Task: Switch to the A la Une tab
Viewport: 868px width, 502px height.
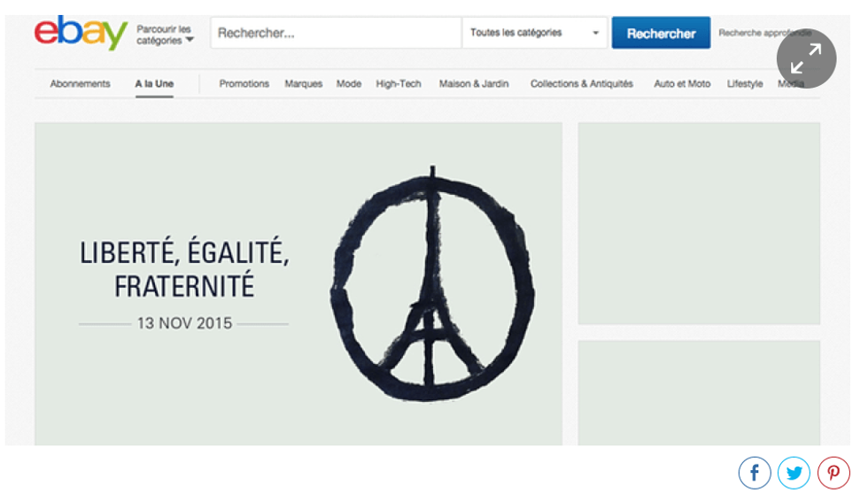Action: coord(154,84)
